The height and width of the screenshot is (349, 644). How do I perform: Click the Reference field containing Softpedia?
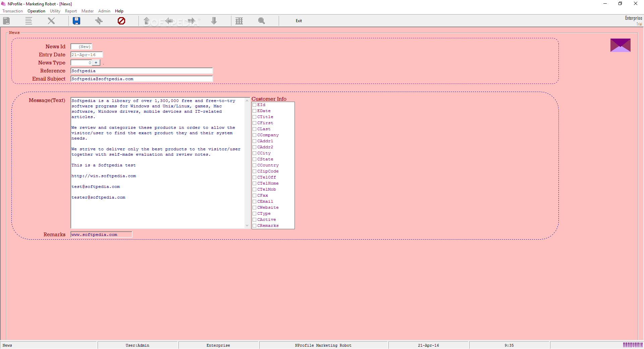pos(142,71)
